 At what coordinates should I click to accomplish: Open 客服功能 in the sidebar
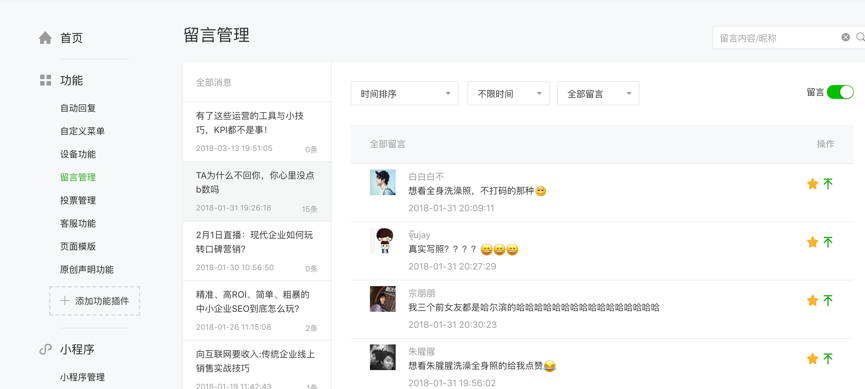pyautogui.click(x=78, y=223)
